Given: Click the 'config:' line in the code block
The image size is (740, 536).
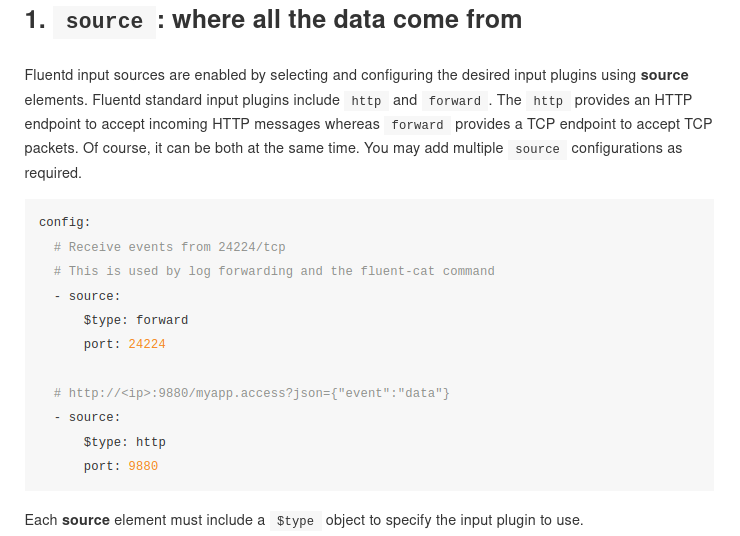Looking at the screenshot, I should pos(65,222).
